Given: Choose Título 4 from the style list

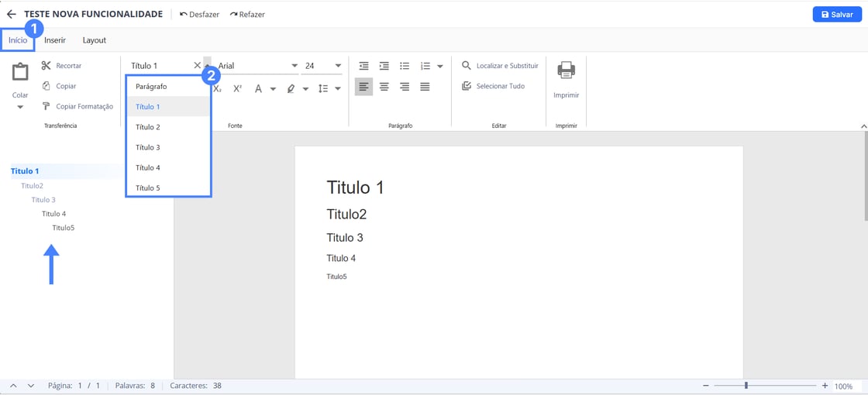Looking at the screenshot, I should click(168, 167).
